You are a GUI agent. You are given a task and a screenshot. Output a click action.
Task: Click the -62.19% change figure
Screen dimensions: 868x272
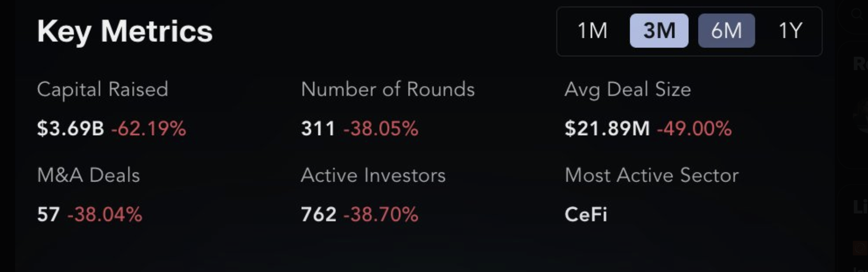point(148,129)
